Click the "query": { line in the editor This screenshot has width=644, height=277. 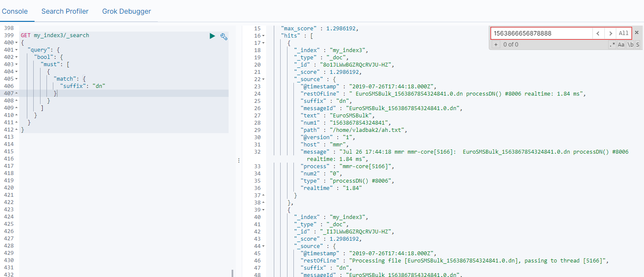click(44, 50)
